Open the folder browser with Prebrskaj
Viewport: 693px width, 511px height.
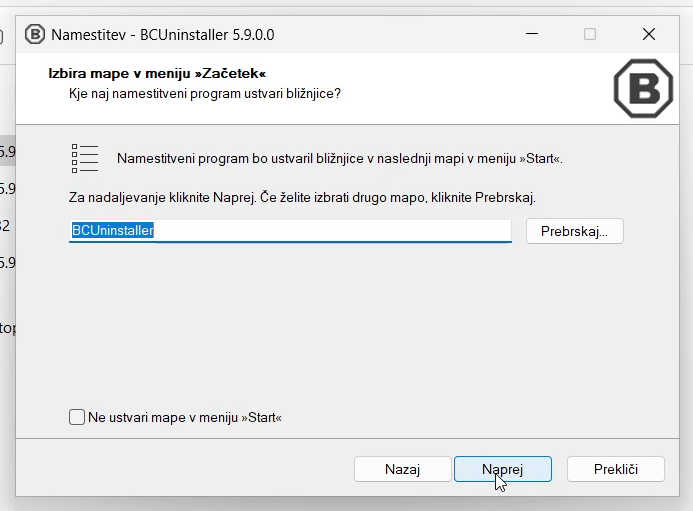tap(574, 231)
